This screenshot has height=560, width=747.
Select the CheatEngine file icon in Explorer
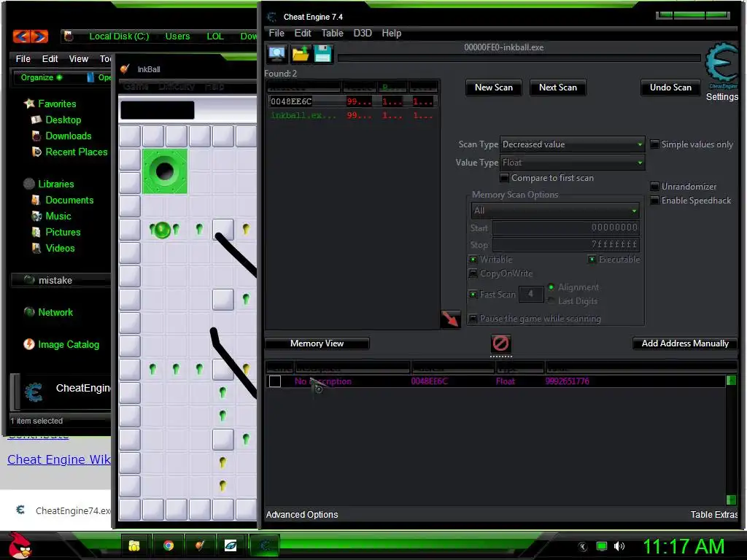click(34, 392)
